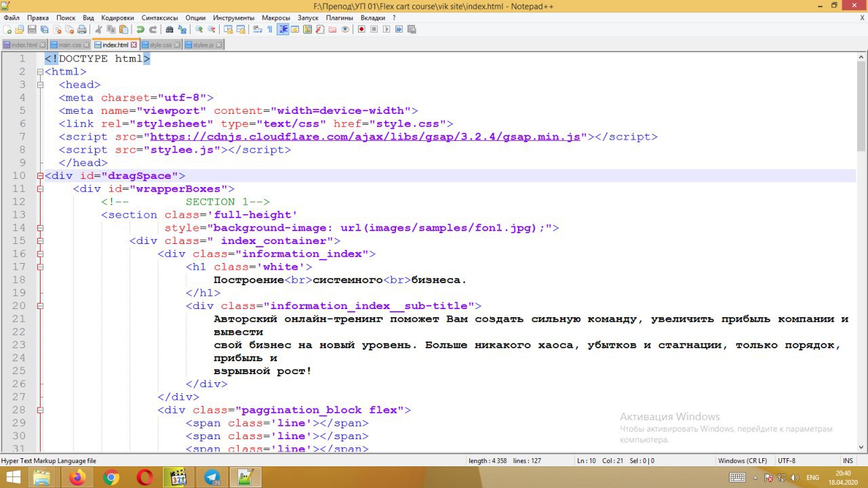Click the vertical scrollbar thumb
The height and width of the screenshot is (488, 868).
(862, 105)
